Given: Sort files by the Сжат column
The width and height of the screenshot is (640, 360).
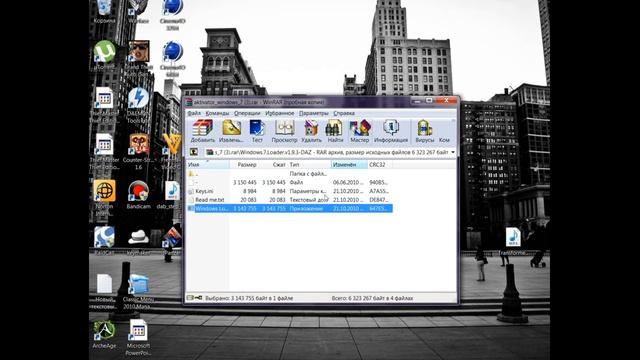Looking at the screenshot, I should pos(273,164).
